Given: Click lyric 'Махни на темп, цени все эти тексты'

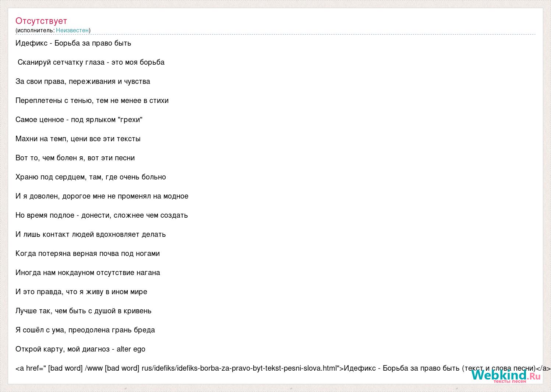Looking at the screenshot, I should click(x=78, y=139).
